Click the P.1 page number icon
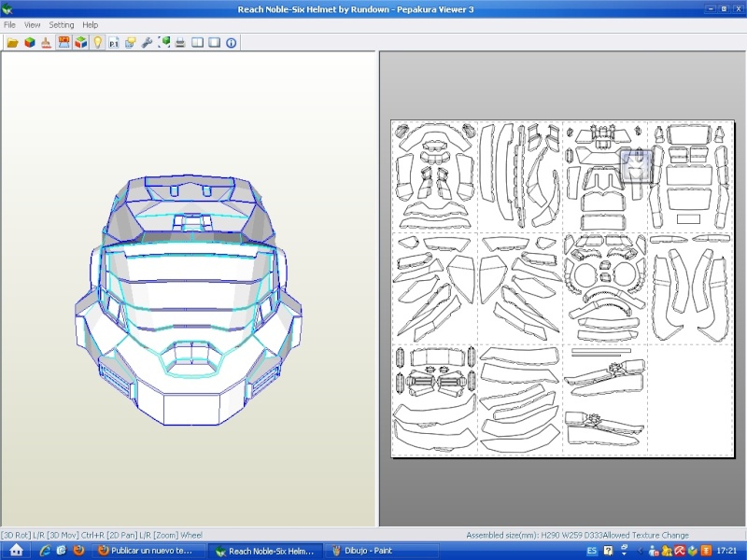Image resolution: width=747 pixels, height=560 pixels. tap(114, 43)
